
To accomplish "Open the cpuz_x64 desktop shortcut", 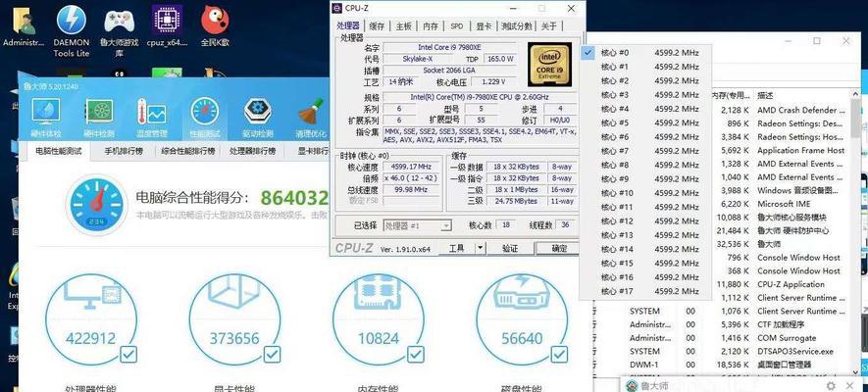I will tap(167, 26).
